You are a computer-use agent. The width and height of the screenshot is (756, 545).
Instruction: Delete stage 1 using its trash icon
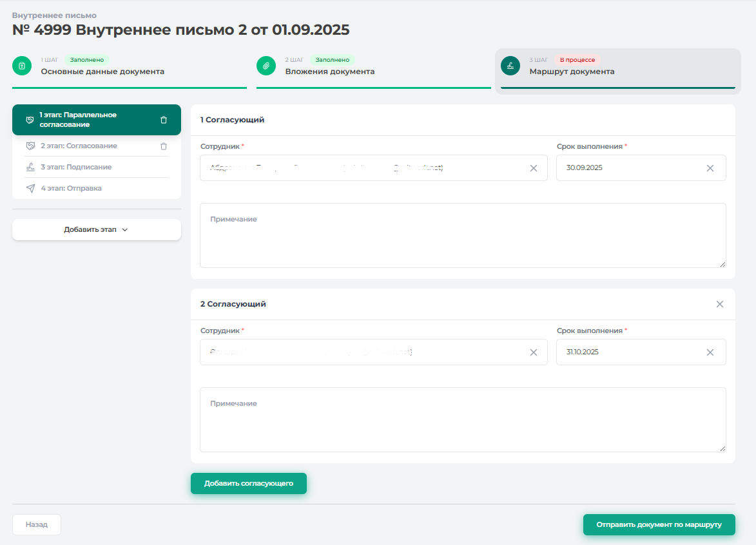click(x=163, y=120)
